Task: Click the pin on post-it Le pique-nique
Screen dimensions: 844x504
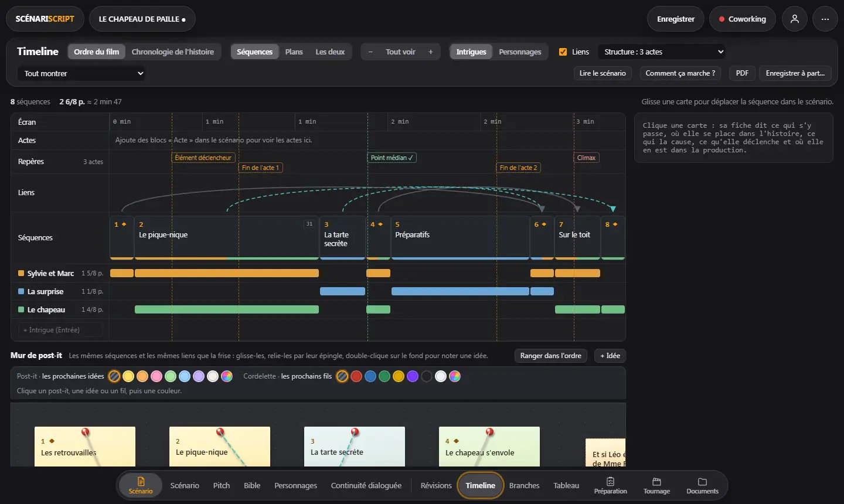Action: point(220,433)
